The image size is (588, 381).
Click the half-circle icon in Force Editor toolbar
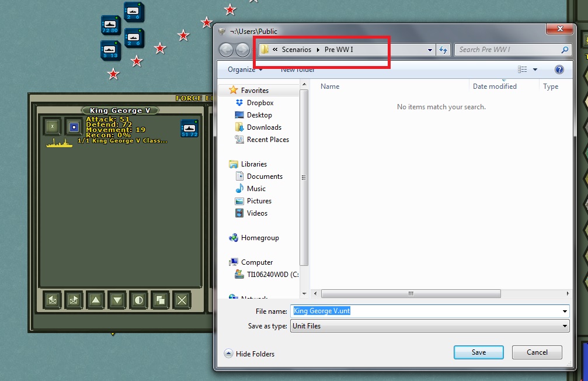coord(139,300)
